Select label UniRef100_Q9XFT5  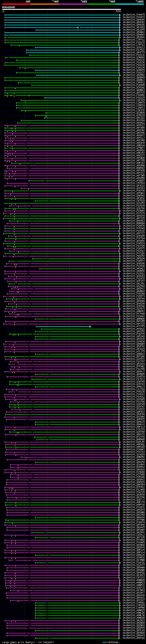coord(134,52)
